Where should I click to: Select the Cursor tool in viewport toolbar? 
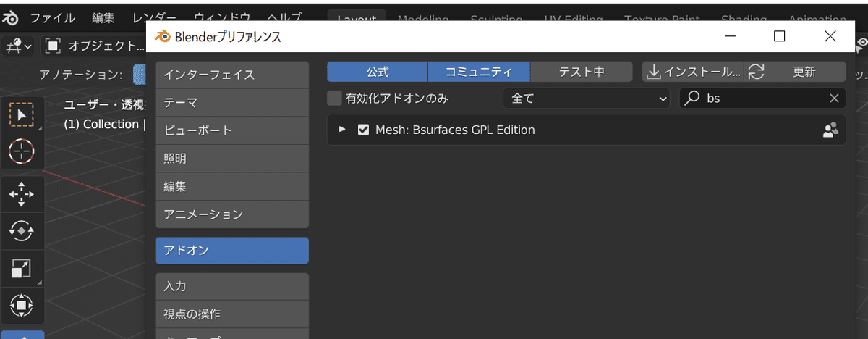(22, 151)
